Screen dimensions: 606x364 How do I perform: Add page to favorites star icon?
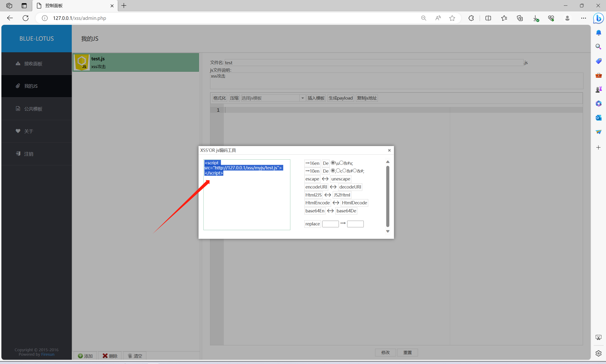[x=452, y=18]
